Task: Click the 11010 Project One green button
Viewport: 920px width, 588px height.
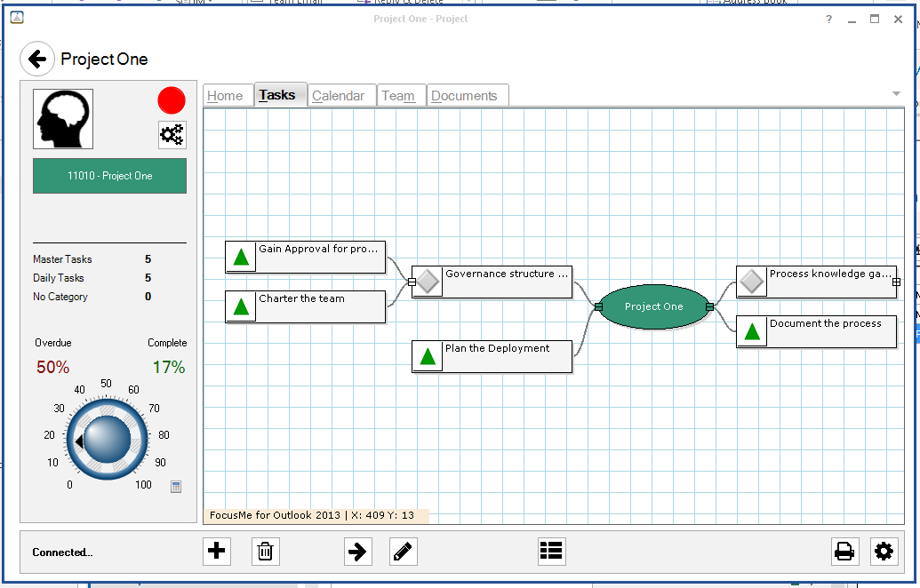Action: coord(109,176)
